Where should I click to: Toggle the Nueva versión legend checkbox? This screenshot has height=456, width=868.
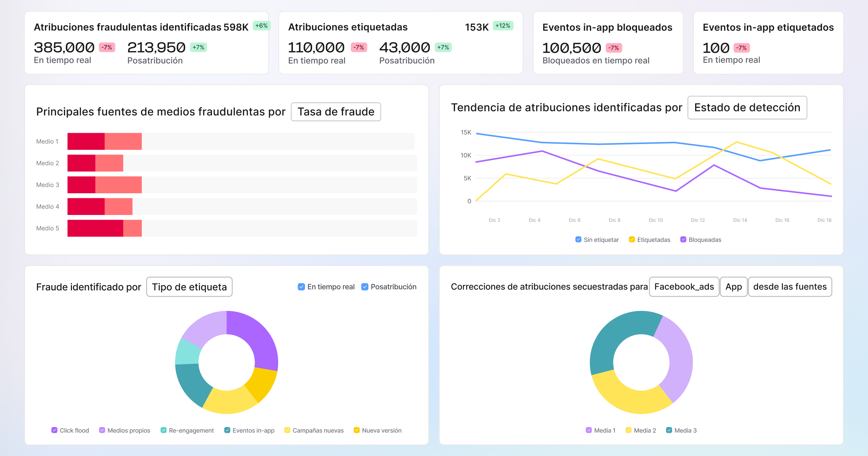tap(357, 430)
